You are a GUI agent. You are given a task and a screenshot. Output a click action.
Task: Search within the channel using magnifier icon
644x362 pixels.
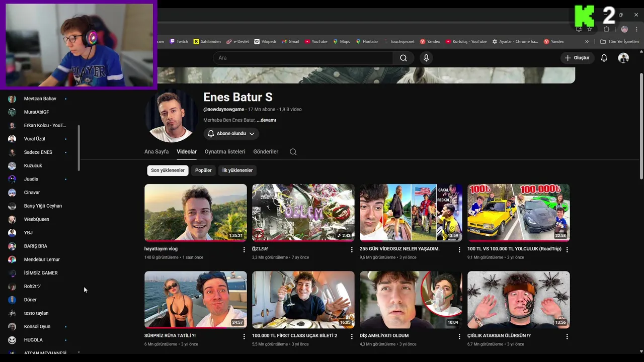[293, 152]
